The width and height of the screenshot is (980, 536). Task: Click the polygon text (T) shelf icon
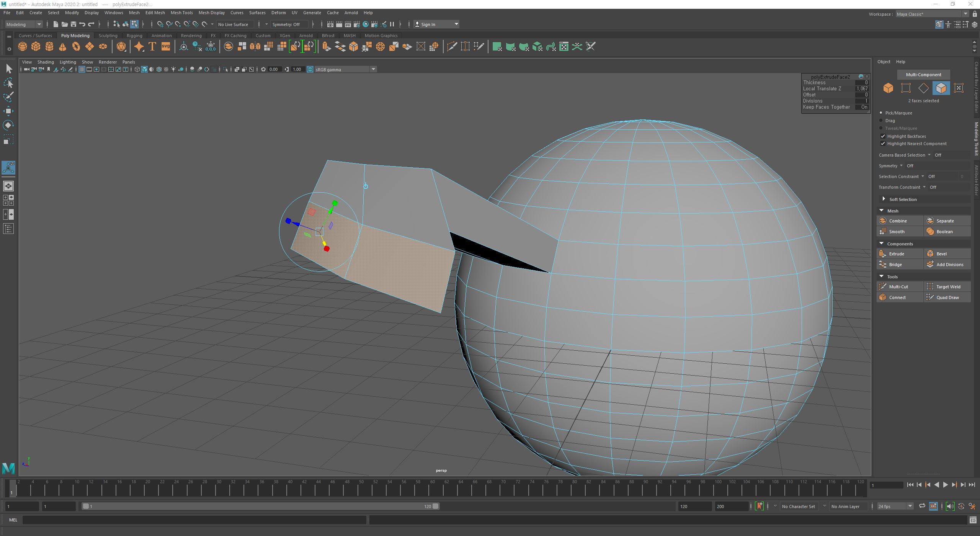coord(152,47)
